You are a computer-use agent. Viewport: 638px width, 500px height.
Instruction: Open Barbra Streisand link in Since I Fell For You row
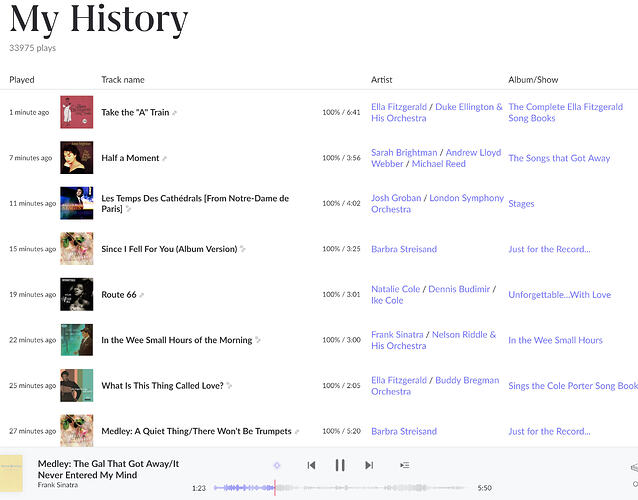click(404, 249)
